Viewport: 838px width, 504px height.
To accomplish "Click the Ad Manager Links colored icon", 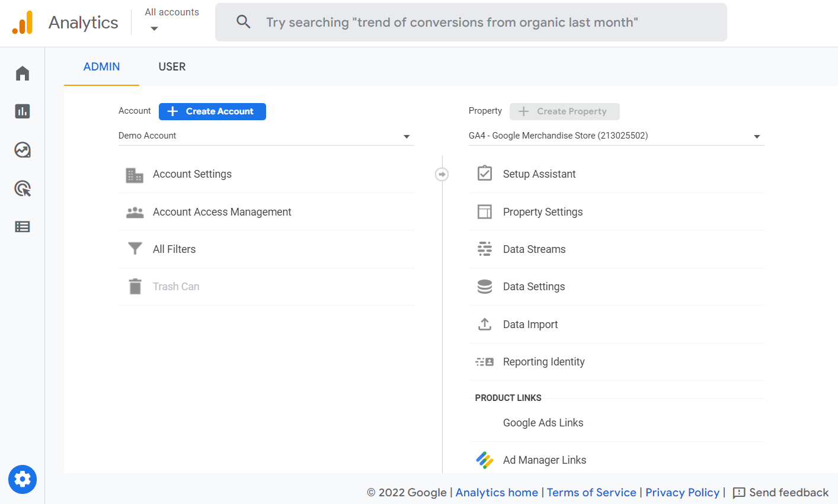I will pyautogui.click(x=485, y=460).
